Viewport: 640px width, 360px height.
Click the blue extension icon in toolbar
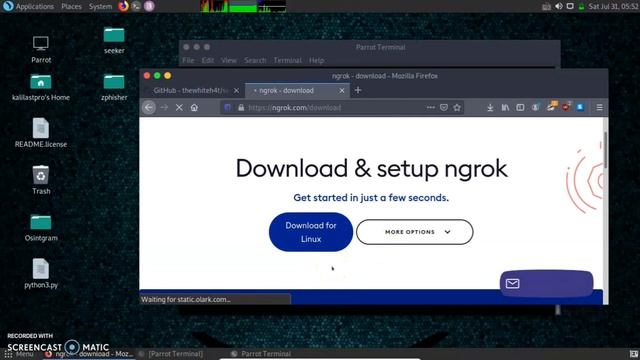580,107
